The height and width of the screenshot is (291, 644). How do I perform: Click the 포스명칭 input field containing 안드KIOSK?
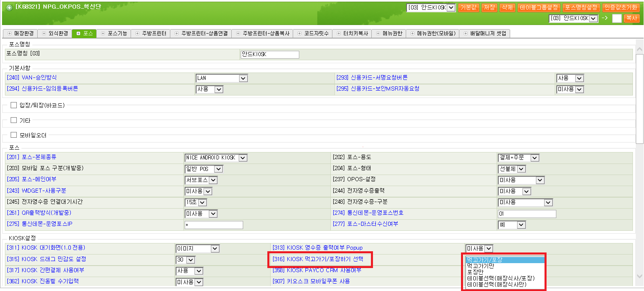(x=270, y=55)
